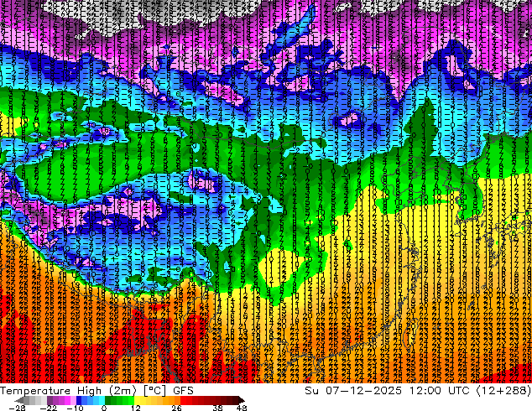Pick the bright red swatch at 26 mark
Screen dimensions: 532x411
point(183,400)
